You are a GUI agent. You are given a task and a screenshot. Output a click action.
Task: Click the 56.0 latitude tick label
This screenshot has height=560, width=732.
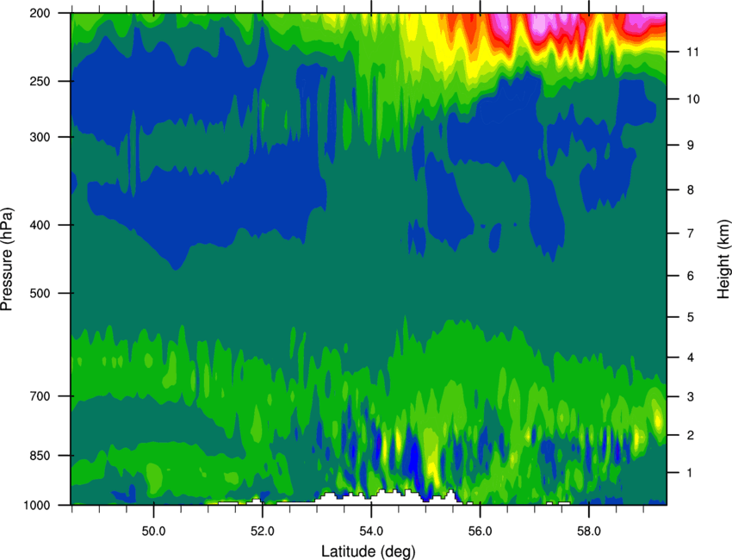coord(480,532)
